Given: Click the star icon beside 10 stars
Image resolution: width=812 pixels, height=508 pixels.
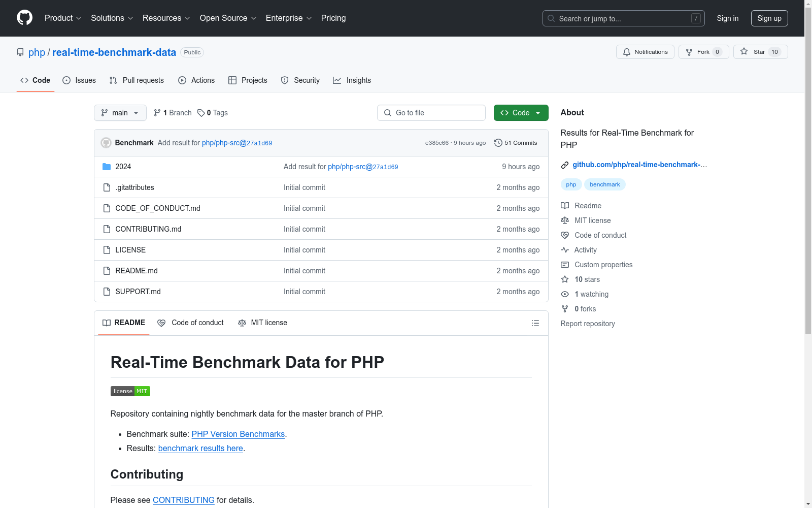Looking at the screenshot, I should 565,279.
